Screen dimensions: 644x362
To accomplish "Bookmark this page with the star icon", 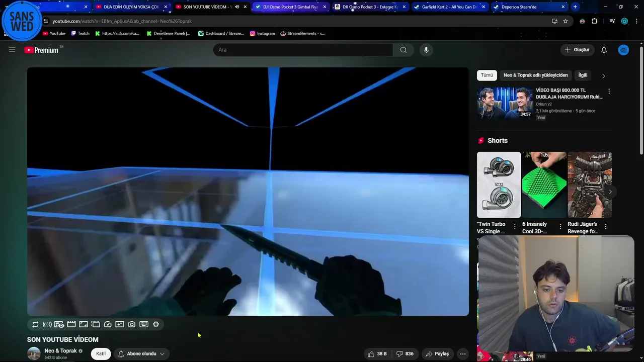I will point(566,21).
